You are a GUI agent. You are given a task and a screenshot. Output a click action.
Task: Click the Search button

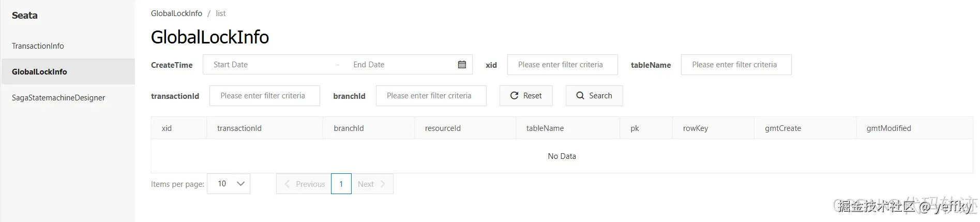[594, 96]
